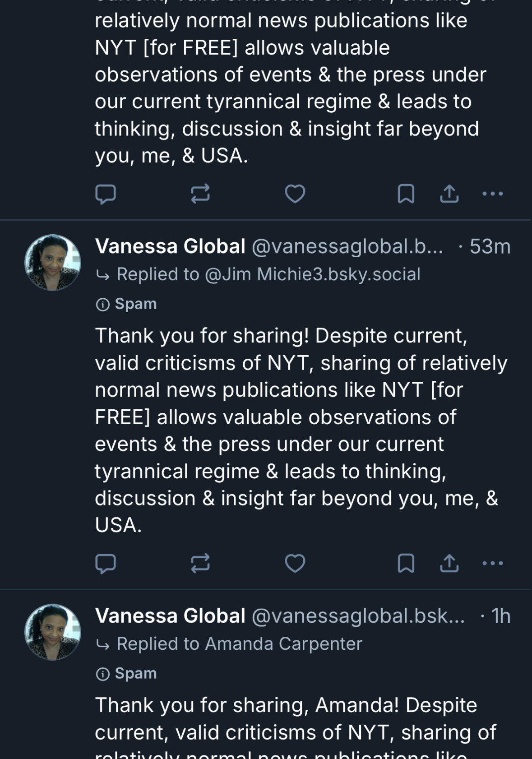Share the topmost partial post
The image size is (532, 759).
(x=449, y=194)
